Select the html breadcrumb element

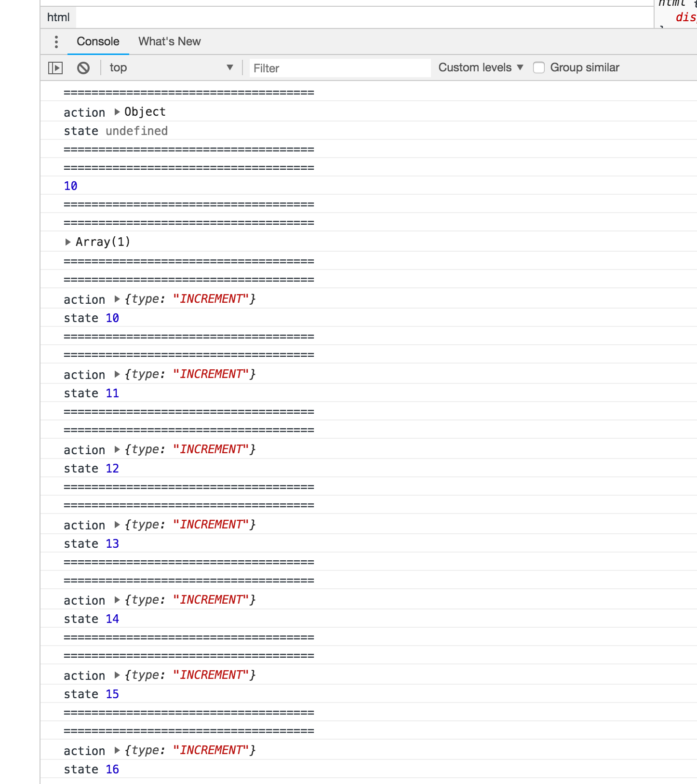point(58,17)
